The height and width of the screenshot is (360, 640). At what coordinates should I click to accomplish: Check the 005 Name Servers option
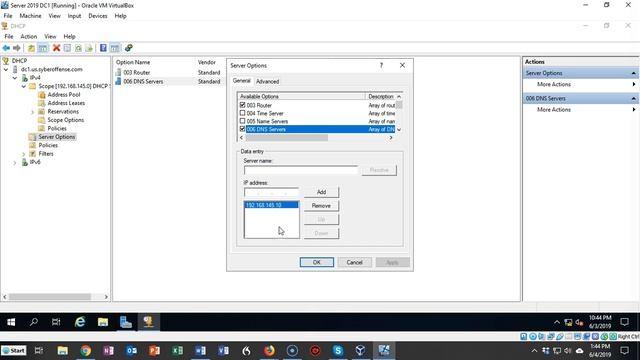(x=242, y=121)
